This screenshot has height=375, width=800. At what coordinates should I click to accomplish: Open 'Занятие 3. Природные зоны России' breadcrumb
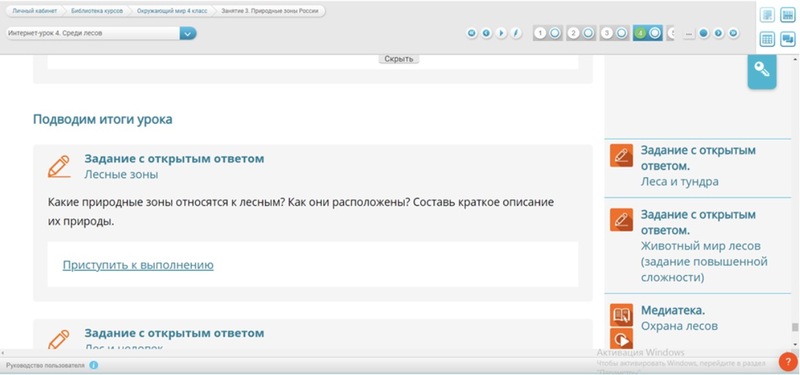(269, 11)
